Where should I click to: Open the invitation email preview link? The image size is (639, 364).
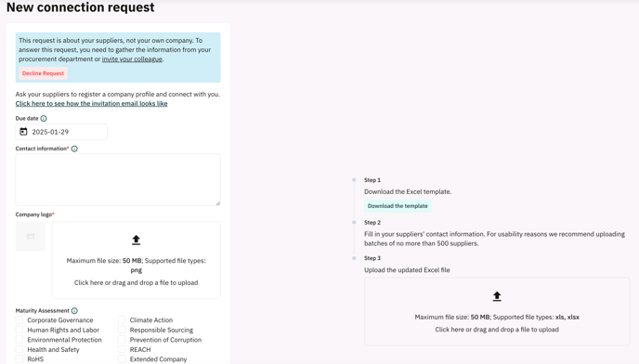[x=92, y=103]
